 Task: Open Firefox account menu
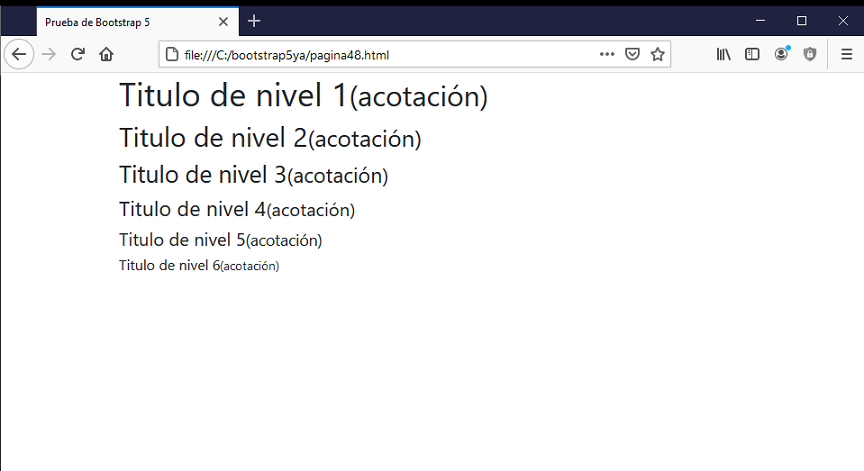[781, 53]
